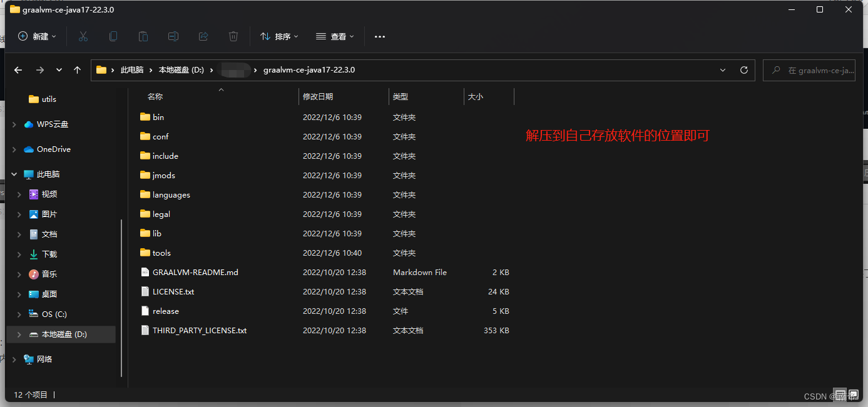Select LICENSE.txt file name

(173, 291)
